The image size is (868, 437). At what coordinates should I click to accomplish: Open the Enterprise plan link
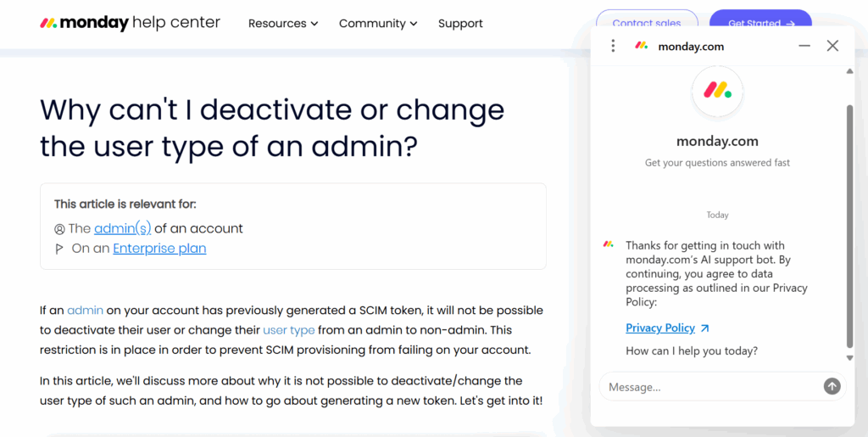159,249
